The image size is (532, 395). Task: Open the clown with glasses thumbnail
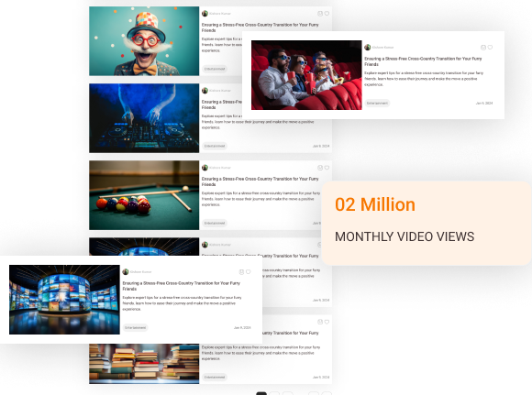(144, 41)
